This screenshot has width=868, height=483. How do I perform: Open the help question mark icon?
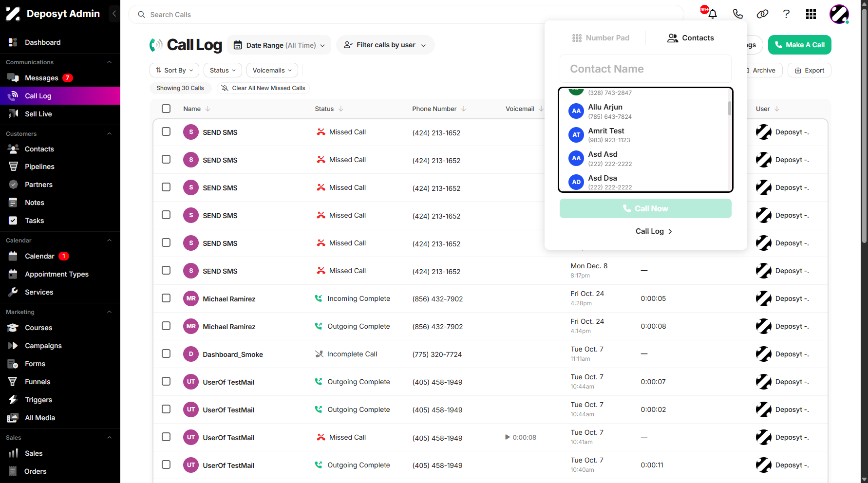tap(786, 14)
